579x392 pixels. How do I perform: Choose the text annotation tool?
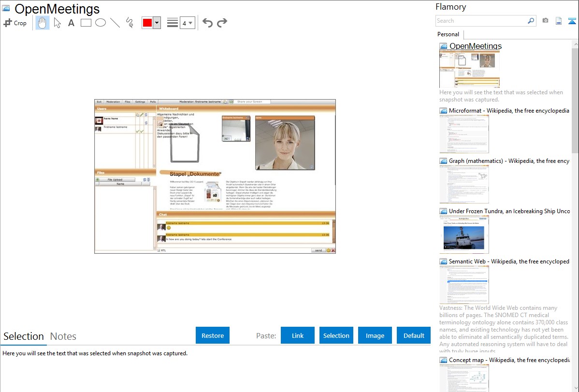pyautogui.click(x=71, y=23)
